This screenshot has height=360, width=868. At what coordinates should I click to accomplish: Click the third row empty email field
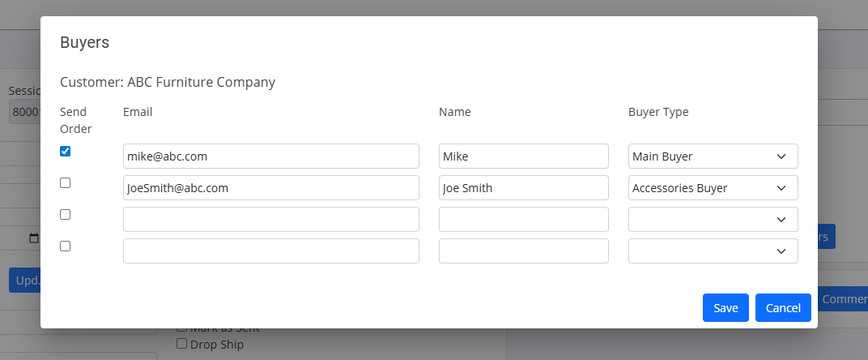click(271, 219)
